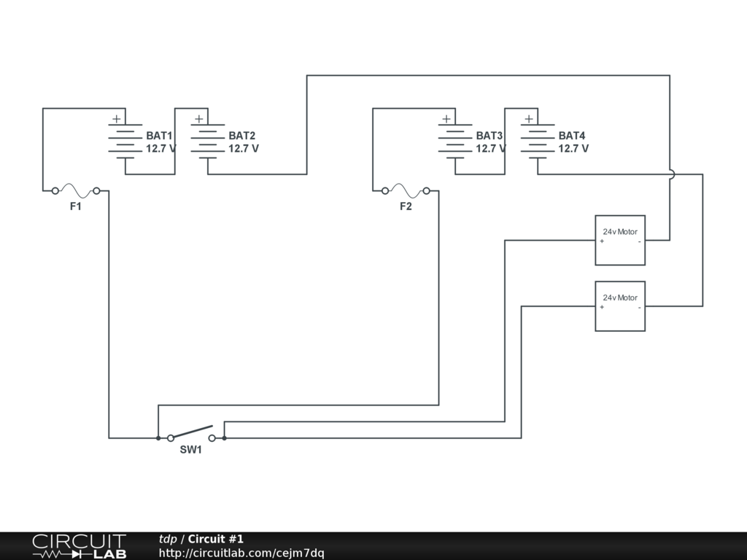Viewport: 747px width, 560px height.
Task: Select the BAT4 battery symbol
Action: click(x=538, y=141)
